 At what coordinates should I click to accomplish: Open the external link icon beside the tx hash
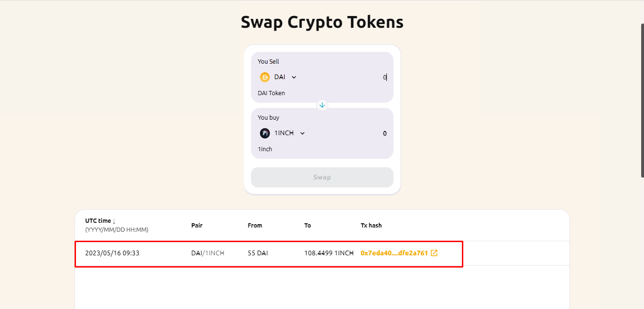point(434,253)
